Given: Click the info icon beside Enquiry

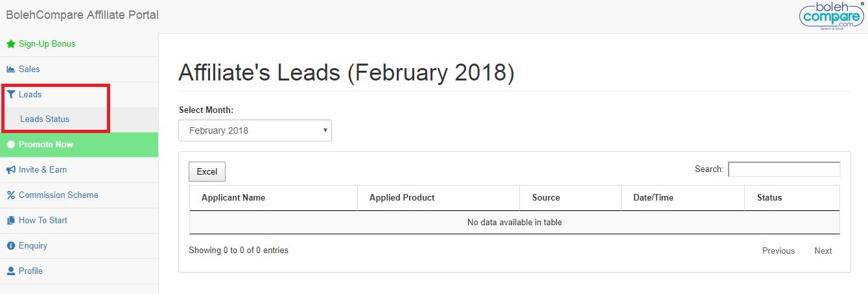Looking at the screenshot, I should click(x=10, y=246).
